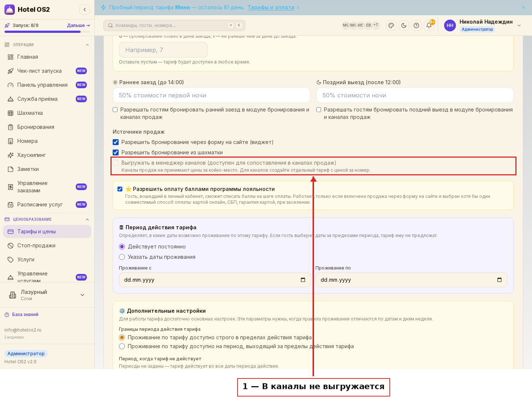Open the База знаний link
532x405 pixels.
[x=25, y=315]
